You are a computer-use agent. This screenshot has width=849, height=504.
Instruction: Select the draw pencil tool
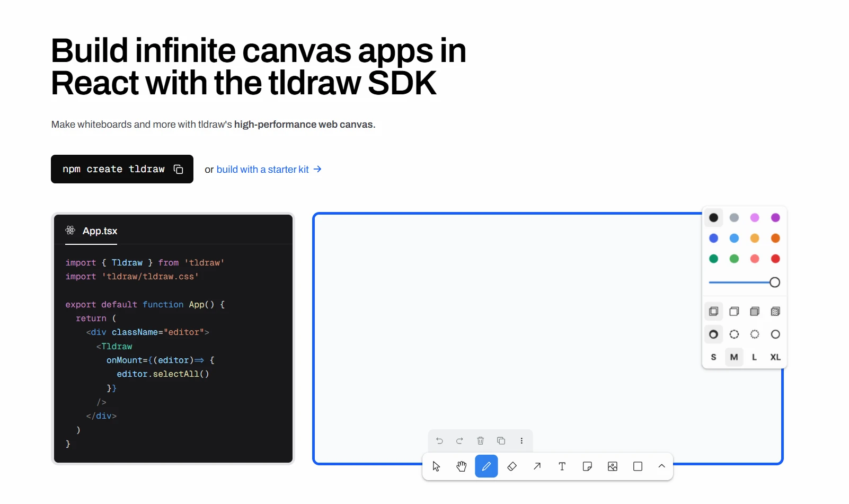pos(487,466)
